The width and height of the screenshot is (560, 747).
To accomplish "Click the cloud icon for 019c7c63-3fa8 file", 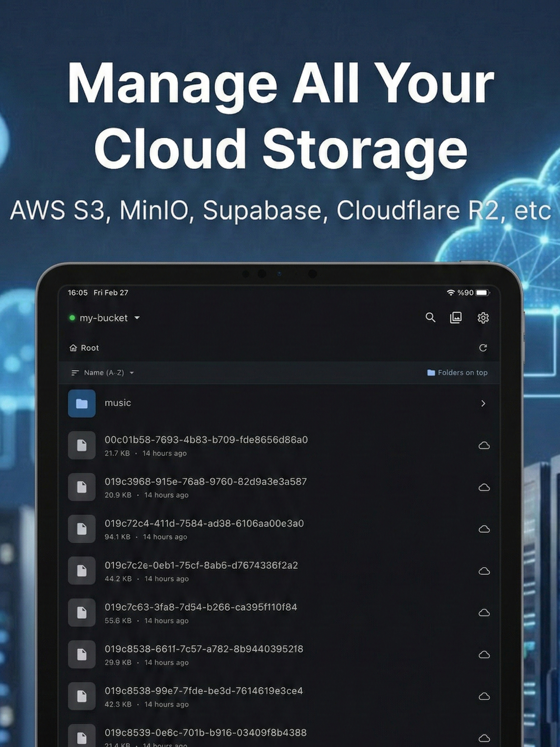I will [484, 613].
